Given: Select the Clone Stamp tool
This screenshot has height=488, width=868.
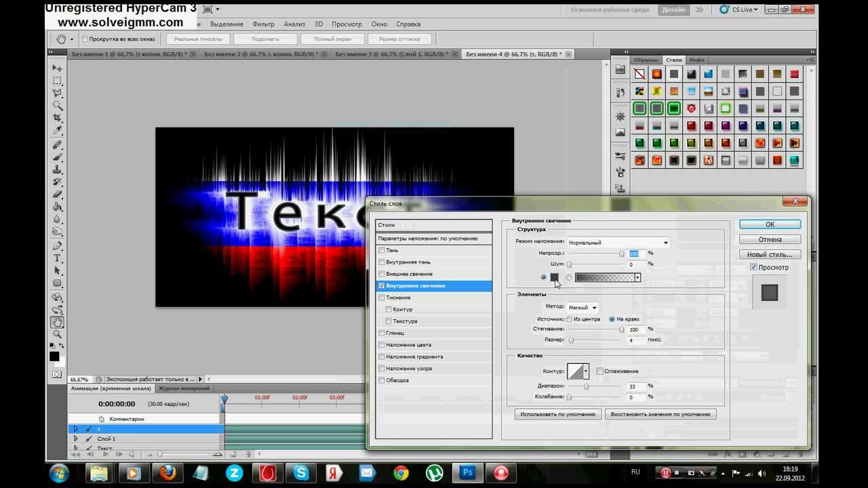Looking at the screenshot, I should [x=58, y=169].
